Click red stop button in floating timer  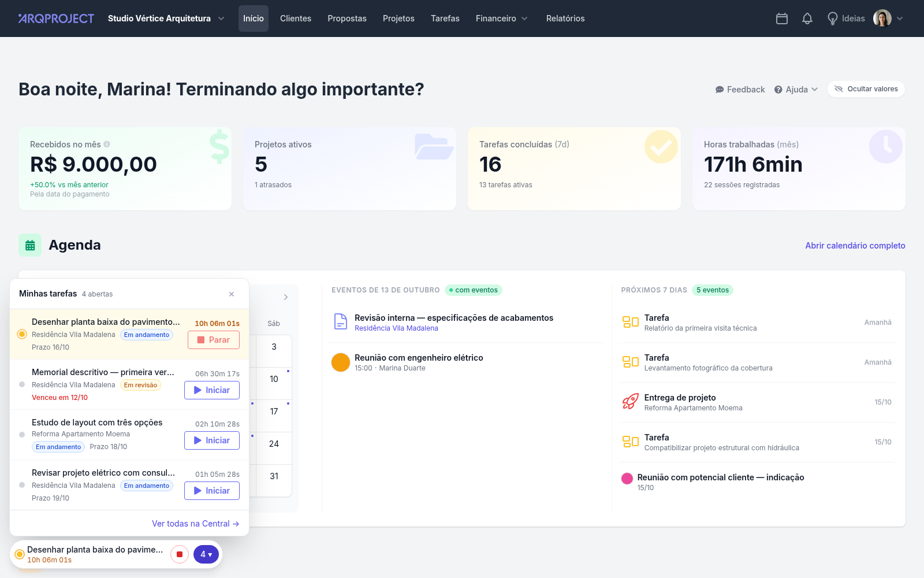tap(180, 554)
